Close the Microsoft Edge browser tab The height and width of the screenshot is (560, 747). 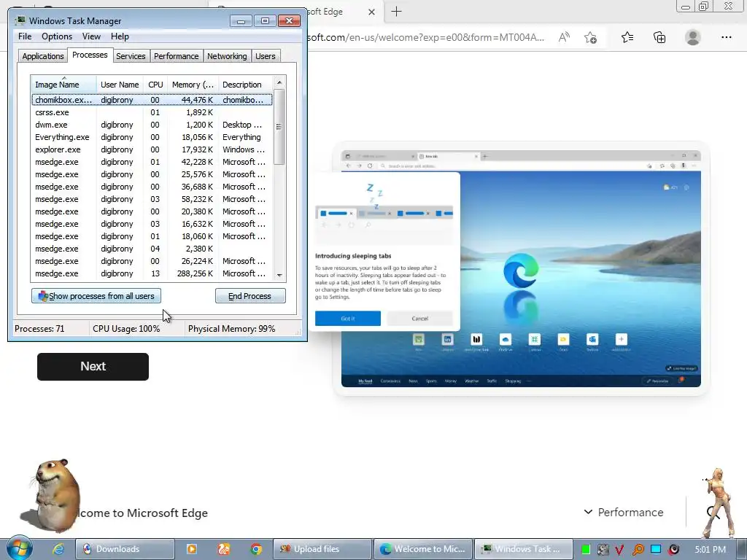(371, 12)
